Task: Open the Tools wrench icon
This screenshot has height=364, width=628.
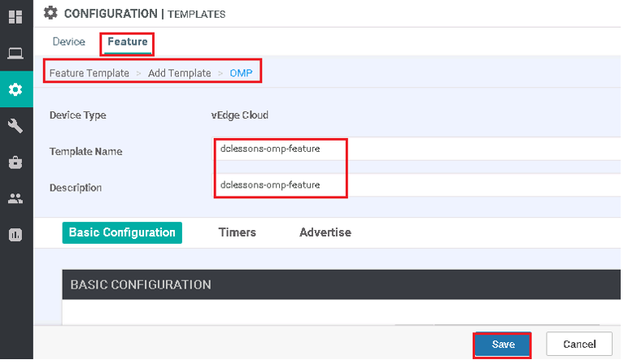Action: click(x=15, y=126)
